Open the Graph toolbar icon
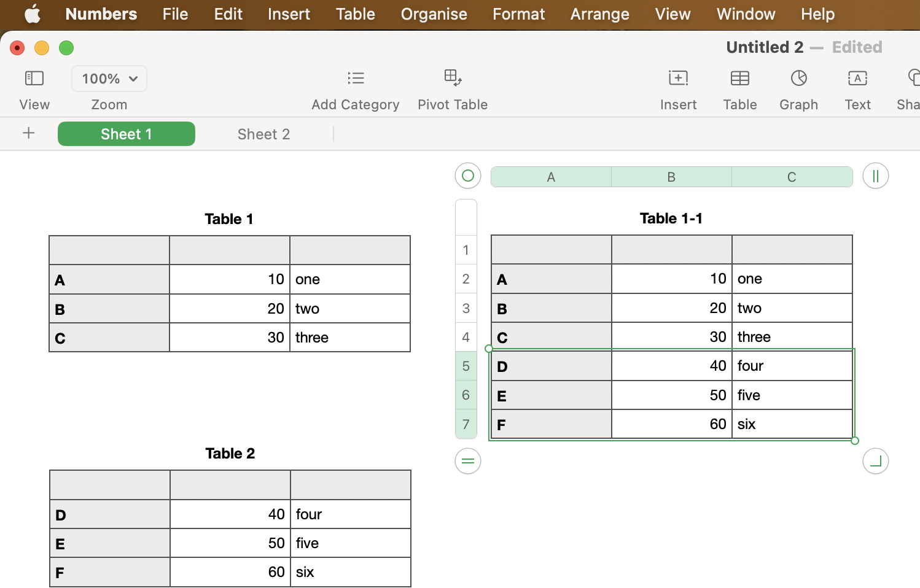 pyautogui.click(x=798, y=79)
